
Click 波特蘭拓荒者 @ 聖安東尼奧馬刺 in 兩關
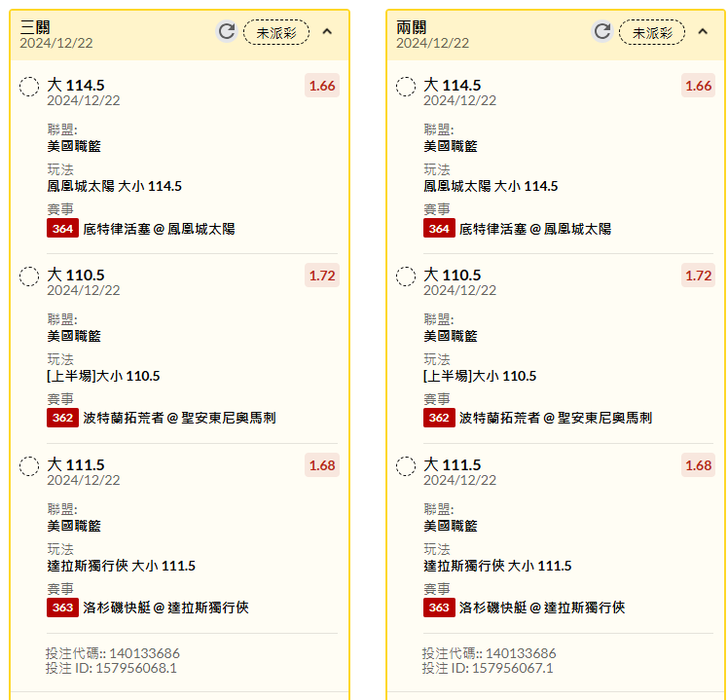(x=556, y=418)
